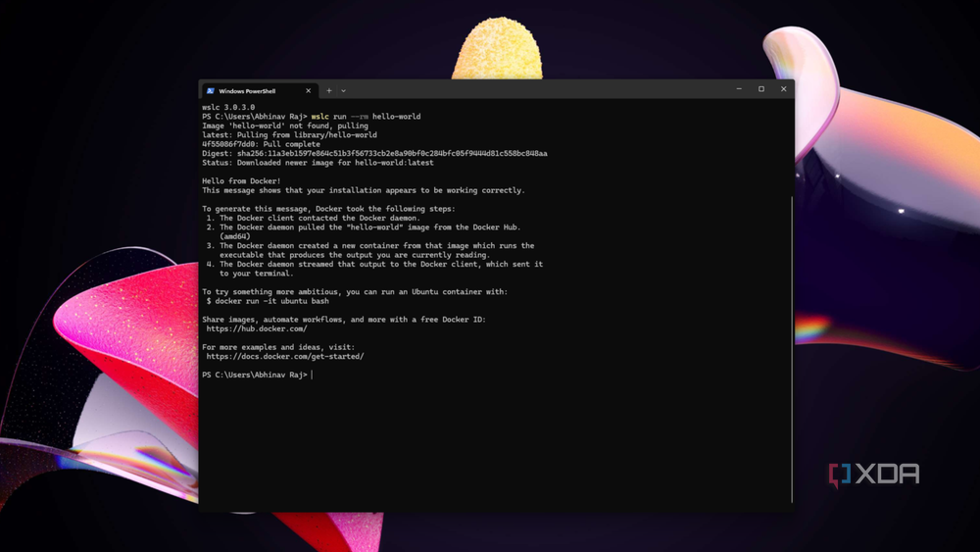Screen dimensions: 980x552
Task: Click 'Share images, automate workflows' line
Action: point(344,320)
